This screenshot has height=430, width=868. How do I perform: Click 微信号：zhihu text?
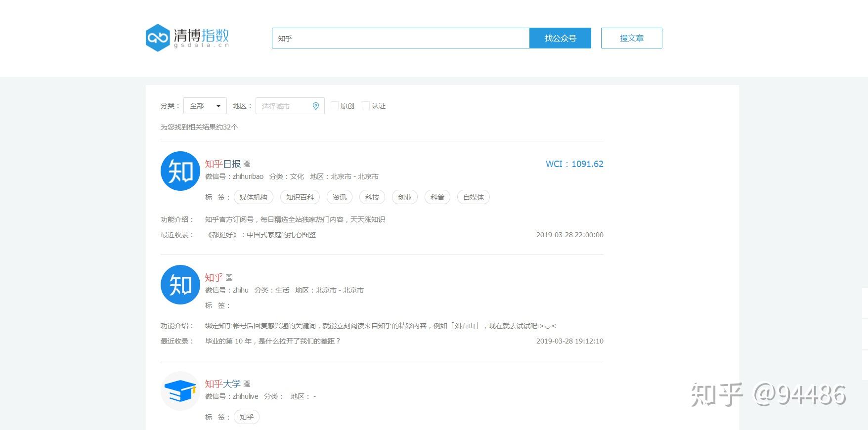tap(227, 290)
